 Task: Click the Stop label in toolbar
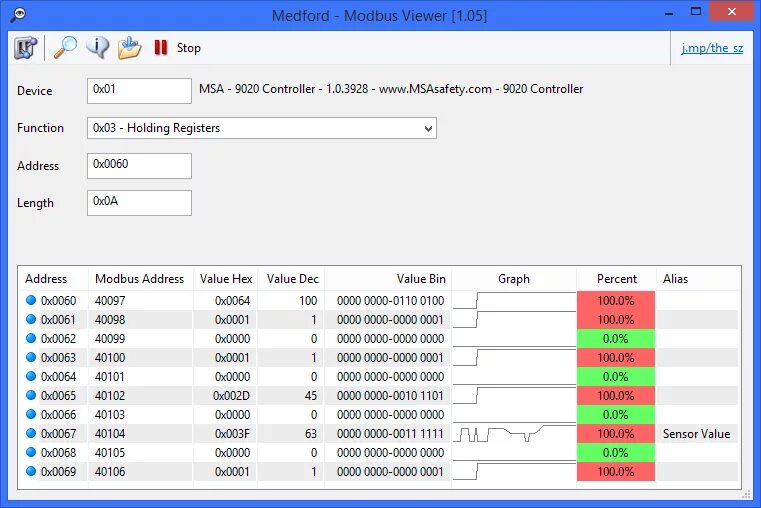coord(188,48)
